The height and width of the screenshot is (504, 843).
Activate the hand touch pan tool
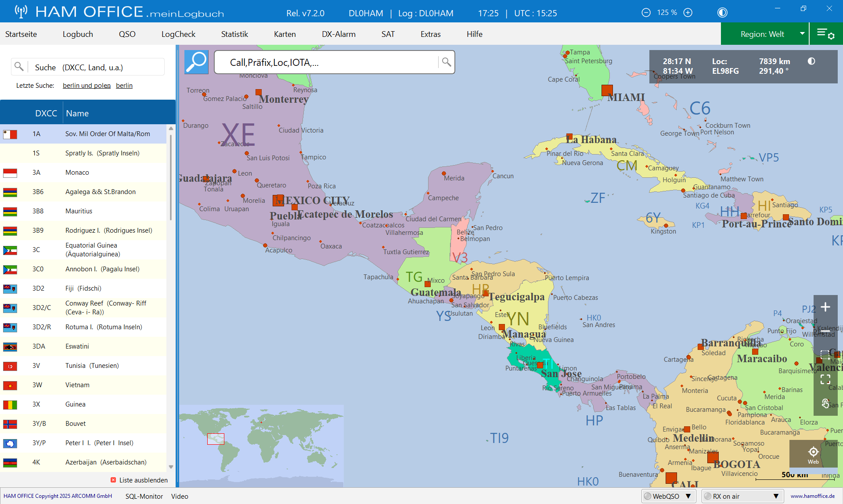[x=825, y=403]
